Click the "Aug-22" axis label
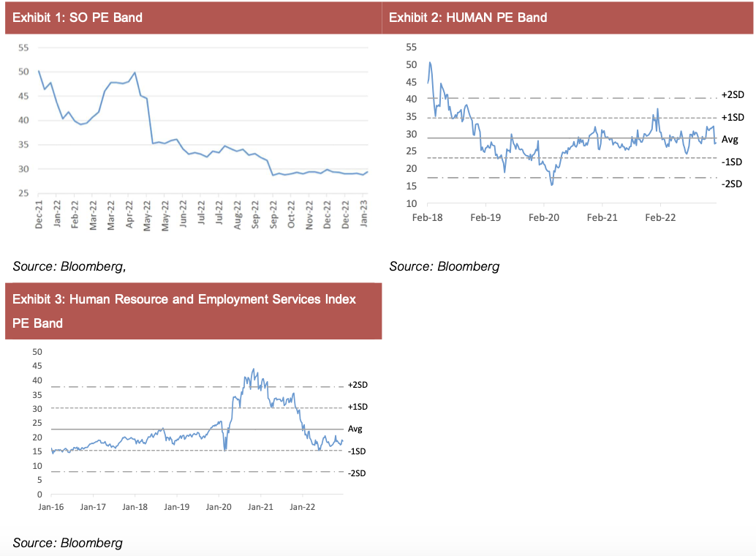The image size is (756, 556). pyautogui.click(x=237, y=215)
